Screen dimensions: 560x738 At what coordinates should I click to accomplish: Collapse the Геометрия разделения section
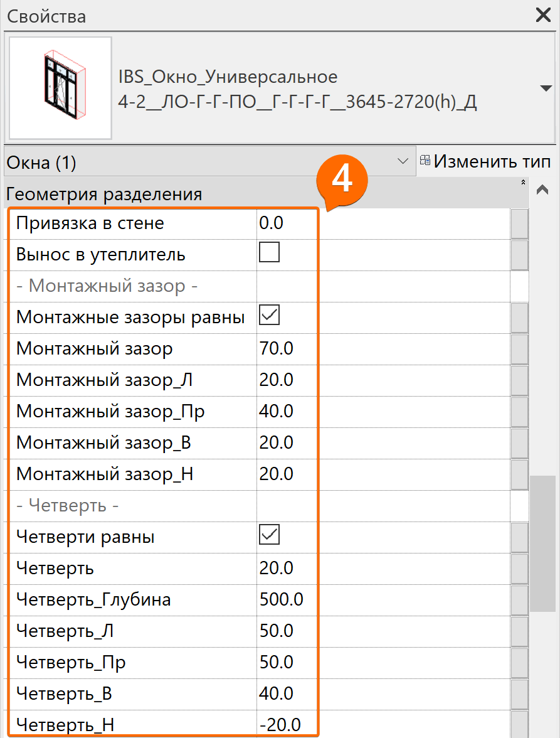pyautogui.click(x=523, y=182)
